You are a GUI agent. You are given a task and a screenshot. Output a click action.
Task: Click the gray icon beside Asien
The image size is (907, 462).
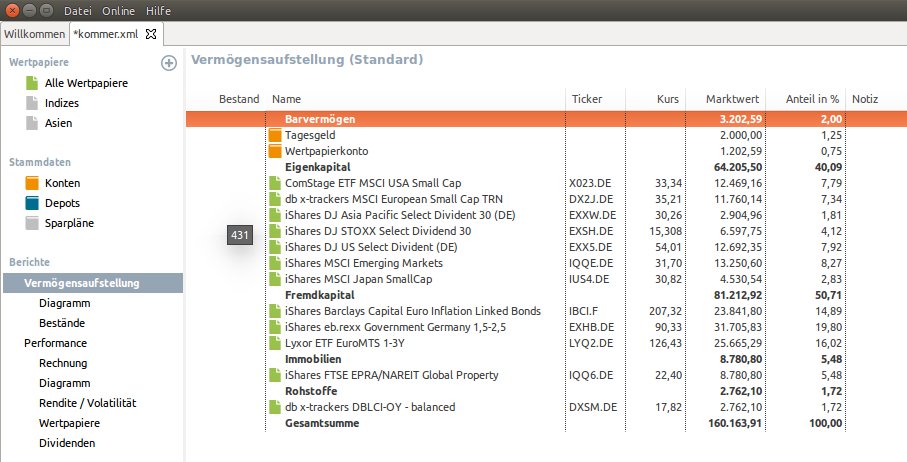(32, 123)
